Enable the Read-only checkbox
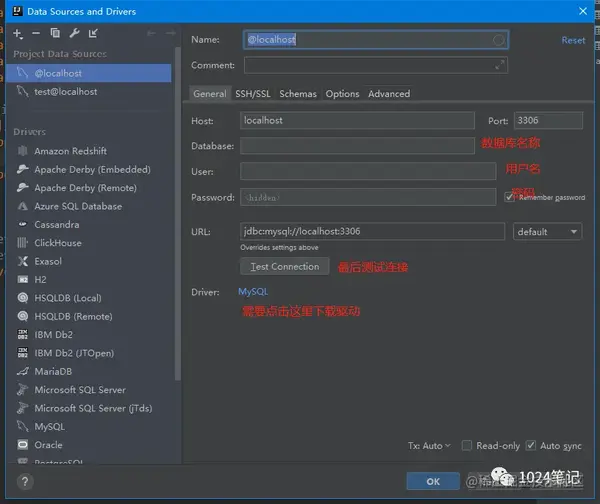The width and height of the screenshot is (600, 504). [x=466, y=445]
